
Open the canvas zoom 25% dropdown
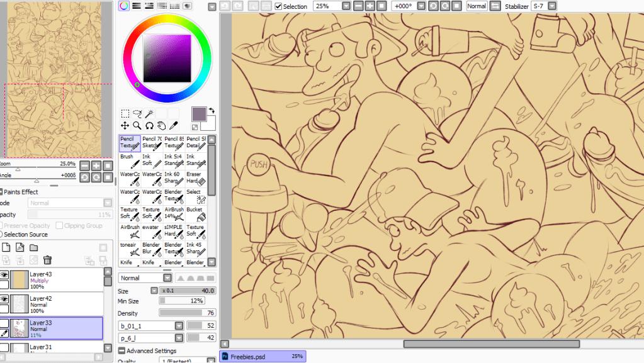click(346, 6)
